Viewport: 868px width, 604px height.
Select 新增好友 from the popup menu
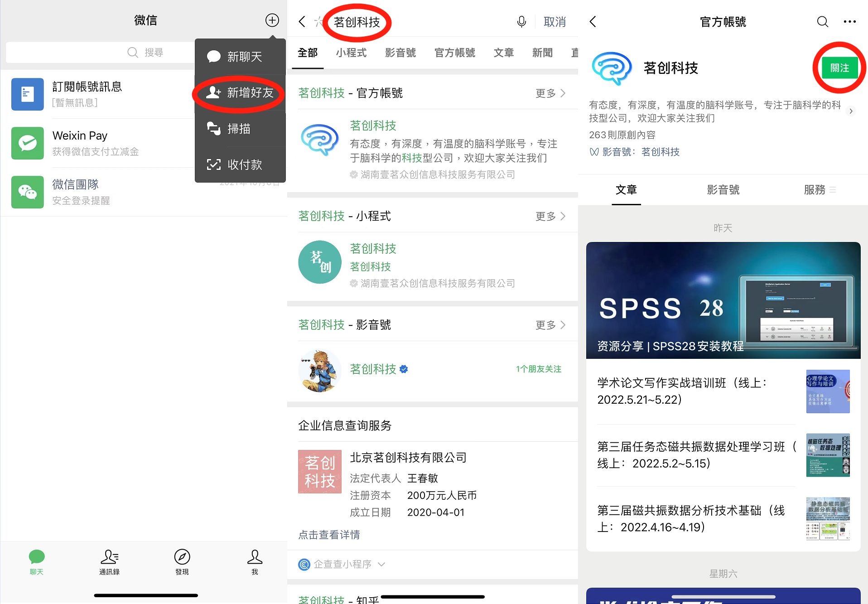click(x=240, y=93)
